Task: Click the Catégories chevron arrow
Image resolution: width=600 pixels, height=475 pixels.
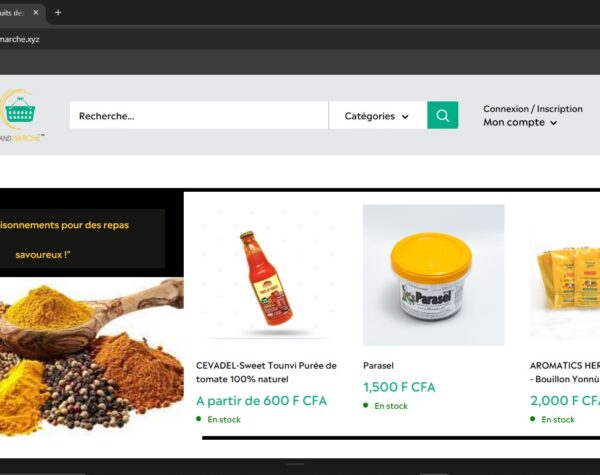Action: click(x=405, y=116)
